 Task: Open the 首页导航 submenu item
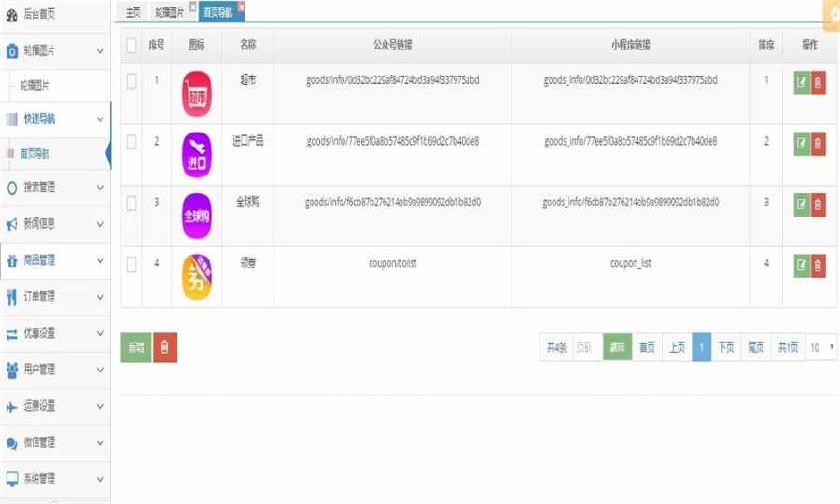35,154
